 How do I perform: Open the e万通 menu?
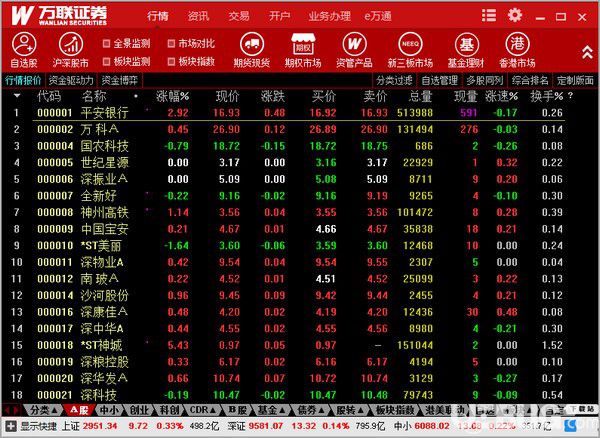click(x=378, y=16)
